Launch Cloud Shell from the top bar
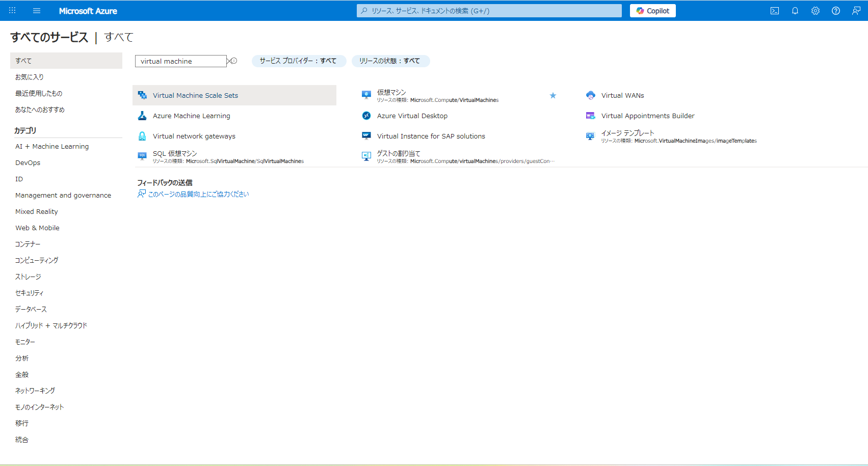Viewport: 868px width, 466px height. (x=775, y=11)
